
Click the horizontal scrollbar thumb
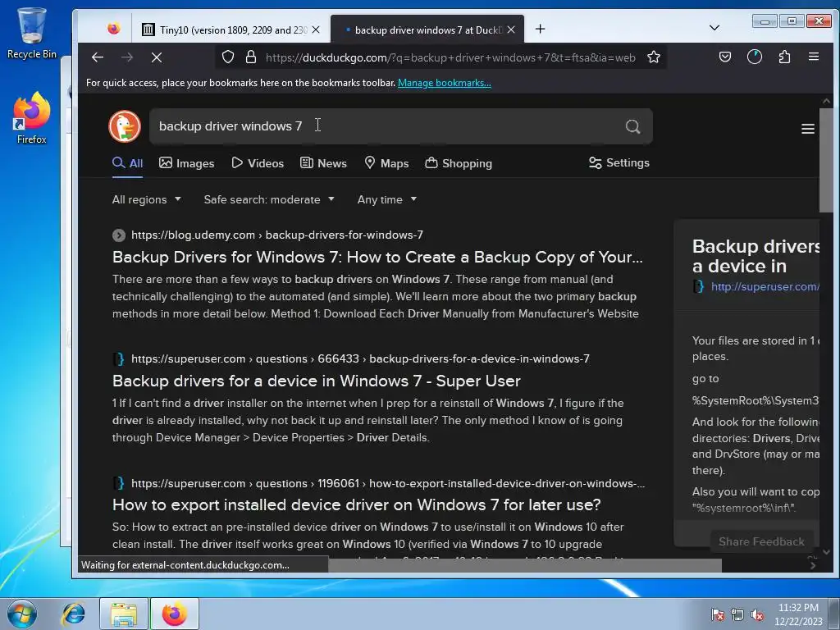[525, 564]
